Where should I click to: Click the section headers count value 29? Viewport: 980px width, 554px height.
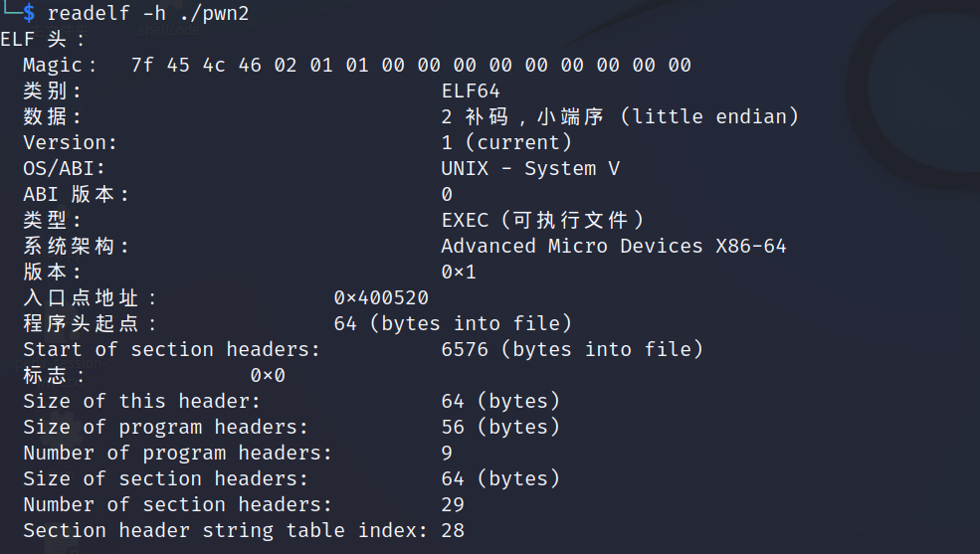tap(453, 504)
